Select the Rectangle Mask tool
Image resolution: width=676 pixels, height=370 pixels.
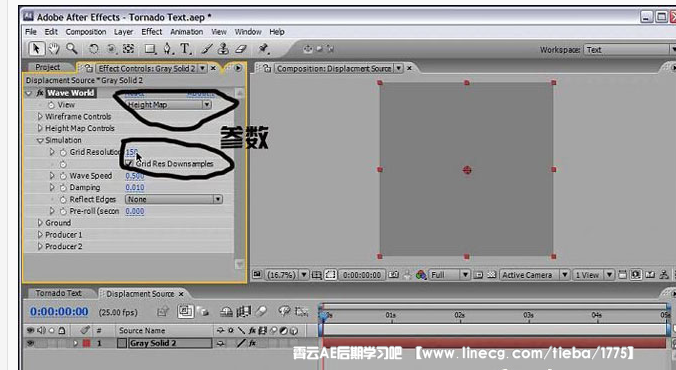click(x=150, y=49)
